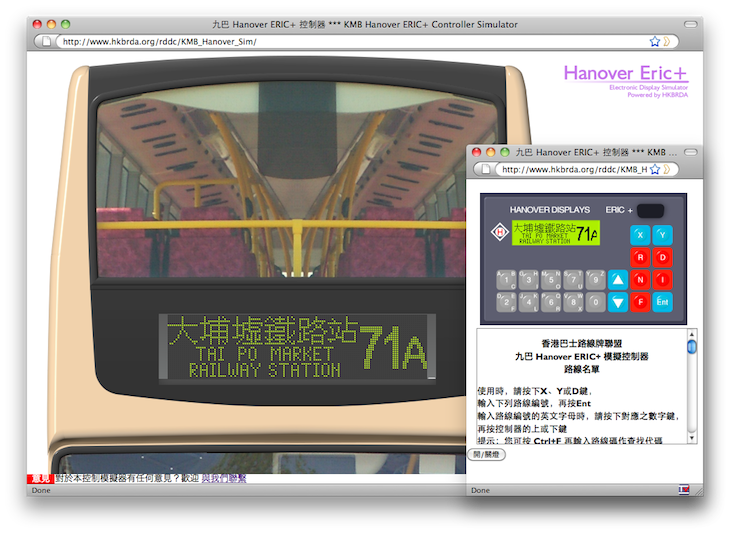Screen dimensions: 730x533
Task: Click scrollbar up arrow in route list
Action: [692, 334]
